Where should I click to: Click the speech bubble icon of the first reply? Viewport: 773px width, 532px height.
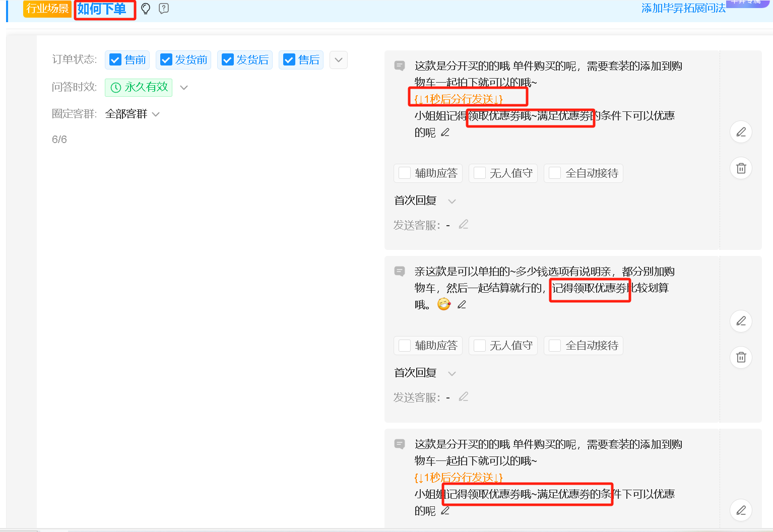coord(400,65)
